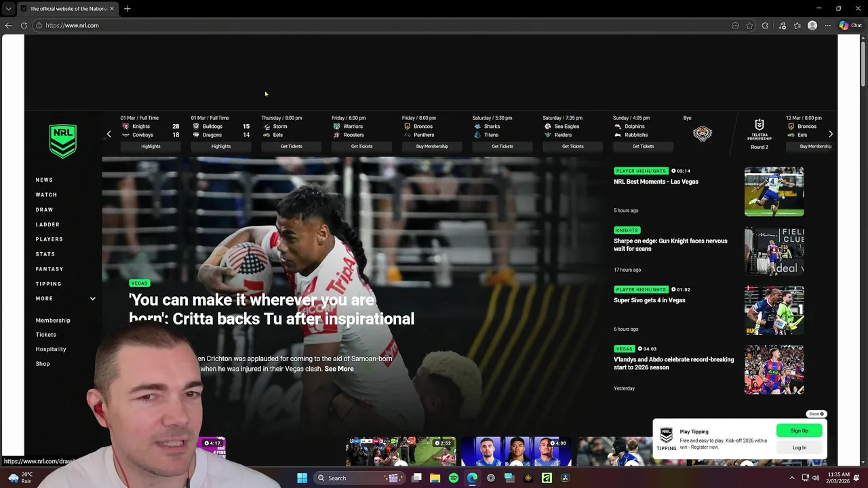Buy Membership for Broncos vs Panthers
Viewport: 868px width, 488px height.
pyautogui.click(x=432, y=146)
